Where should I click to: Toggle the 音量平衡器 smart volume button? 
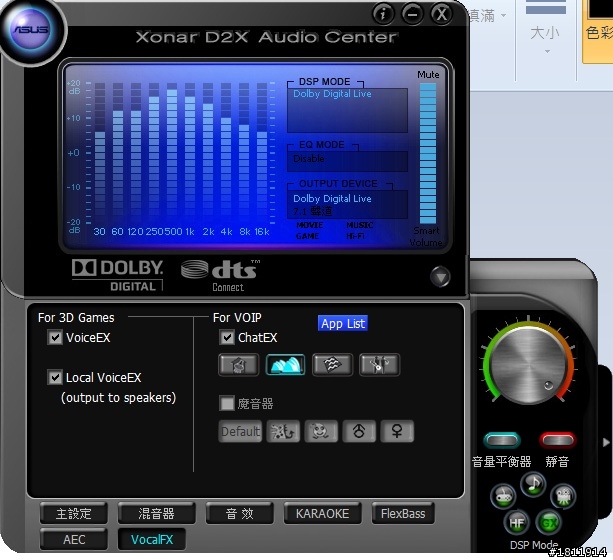(x=502, y=440)
